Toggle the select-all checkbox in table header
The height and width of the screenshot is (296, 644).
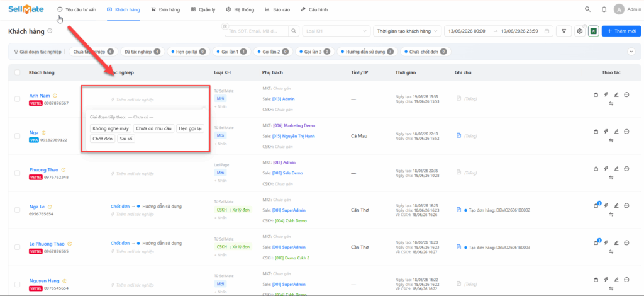[x=17, y=72]
